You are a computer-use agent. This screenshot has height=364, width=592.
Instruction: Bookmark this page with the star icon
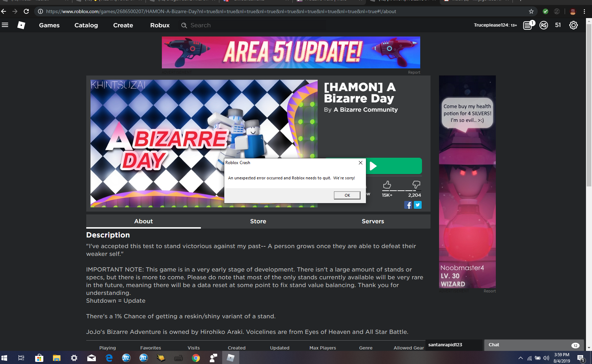tap(531, 11)
